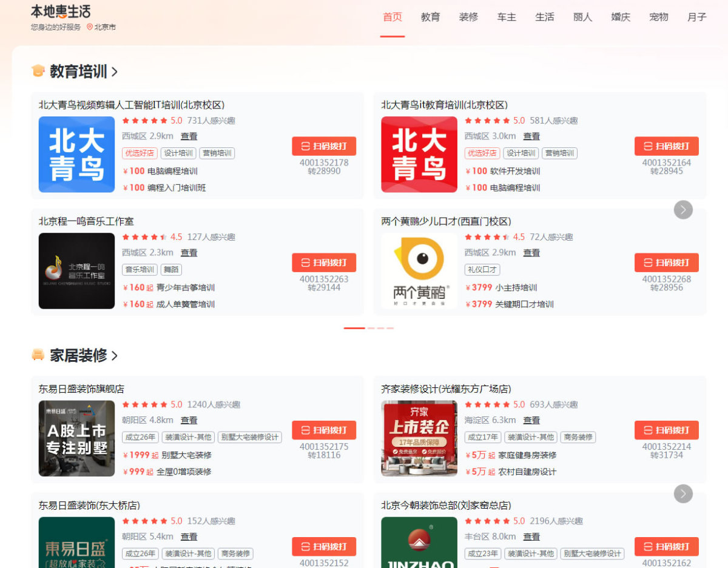728x568 pixels.
Task: Click 扫码拨打 for 北大青鸟视频剪辑人工智能IT培训
Action: click(x=324, y=146)
